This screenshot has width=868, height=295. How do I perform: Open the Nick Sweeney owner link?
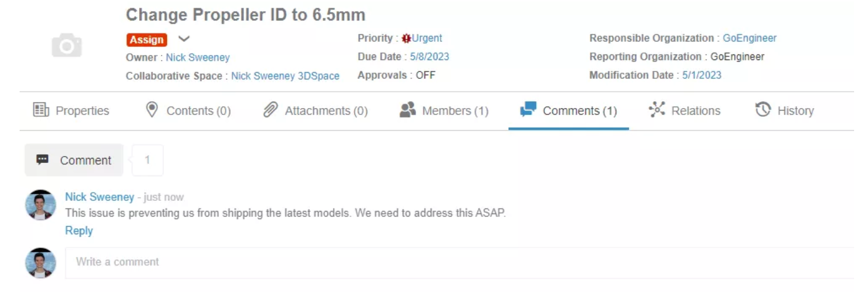[x=198, y=57]
